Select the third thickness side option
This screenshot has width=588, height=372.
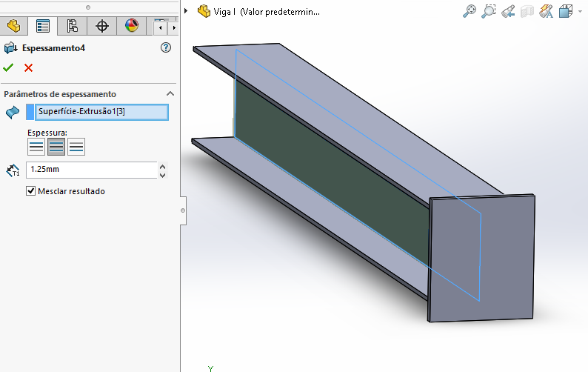click(76, 147)
